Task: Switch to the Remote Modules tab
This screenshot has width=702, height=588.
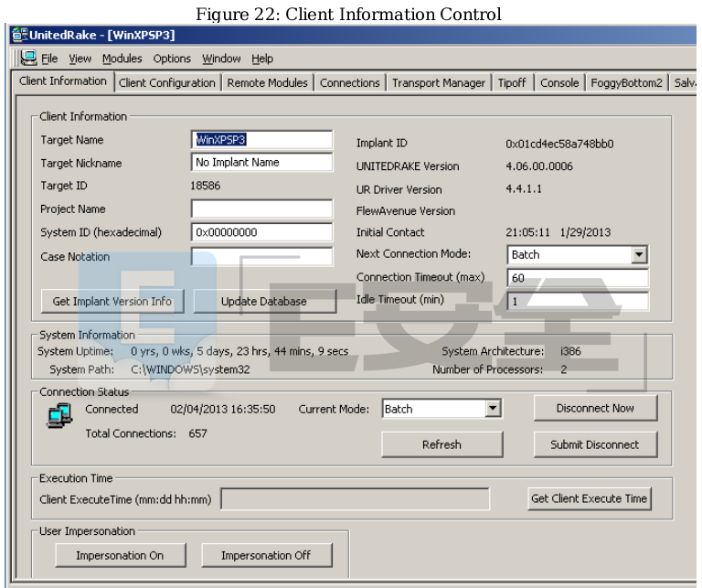Action: click(267, 83)
